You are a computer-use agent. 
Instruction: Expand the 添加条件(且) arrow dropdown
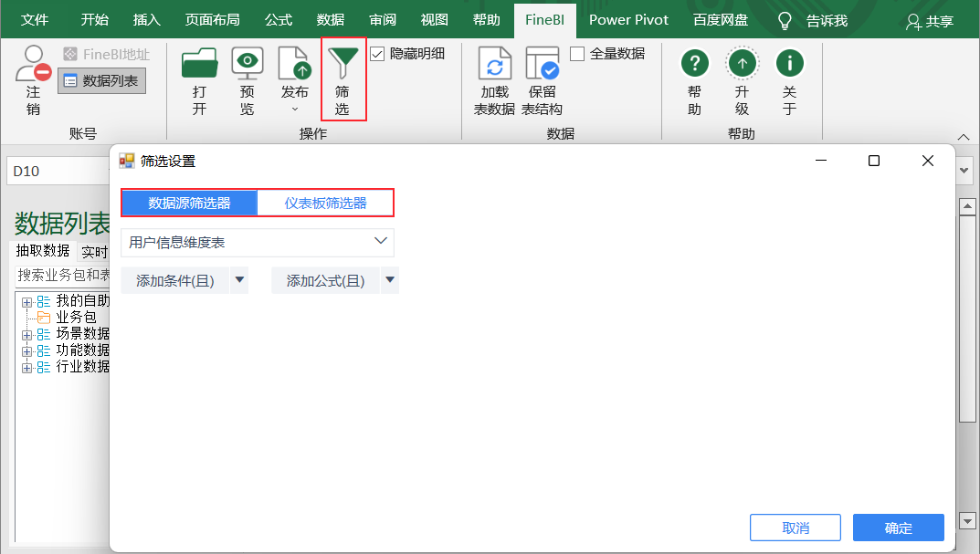tap(239, 280)
